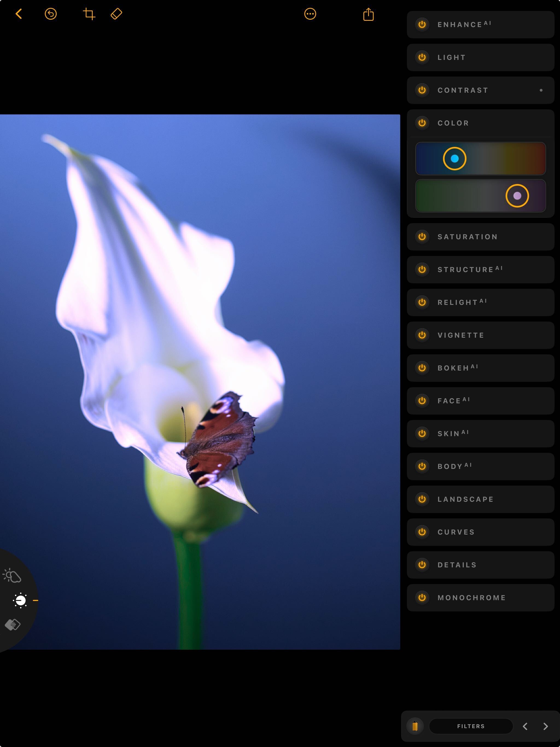Open the film roll presets icon
Image resolution: width=560 pixels, height=747 pixels.
click(415, 726)
